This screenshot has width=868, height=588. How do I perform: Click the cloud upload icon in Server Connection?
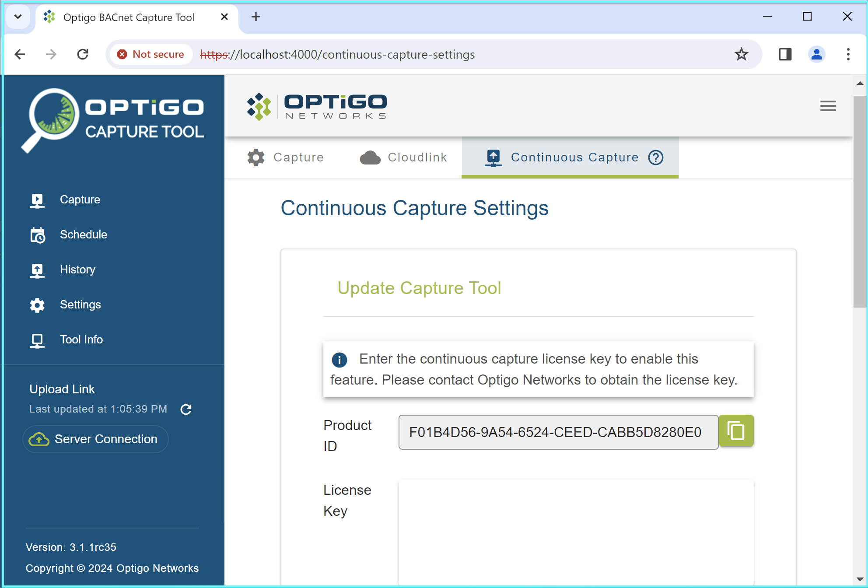[x=39, y=439]
